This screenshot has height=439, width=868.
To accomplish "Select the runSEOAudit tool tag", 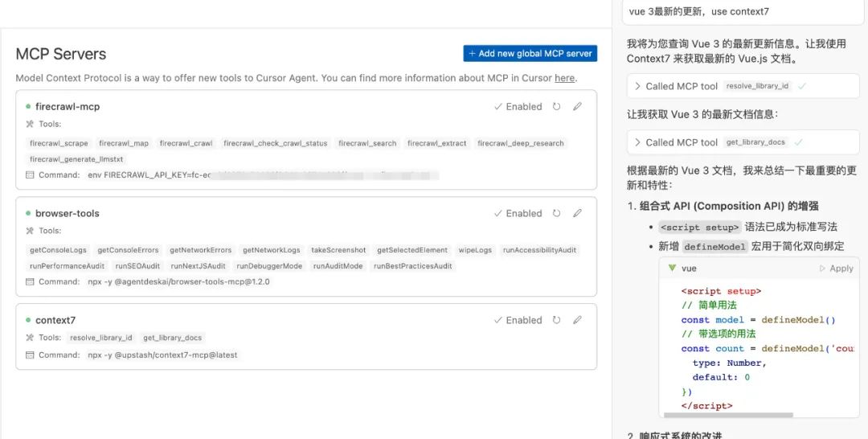I will click(x=137, y=266).
